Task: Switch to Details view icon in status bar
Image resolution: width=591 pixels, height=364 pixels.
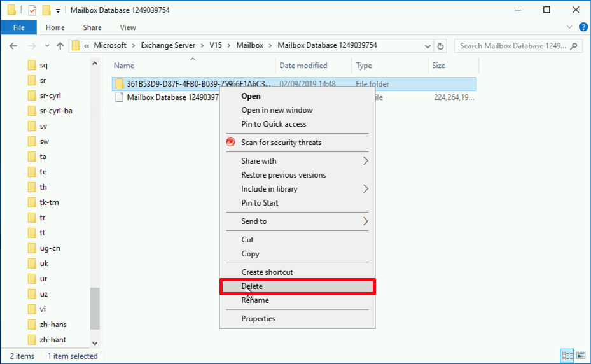Action: 567,356
